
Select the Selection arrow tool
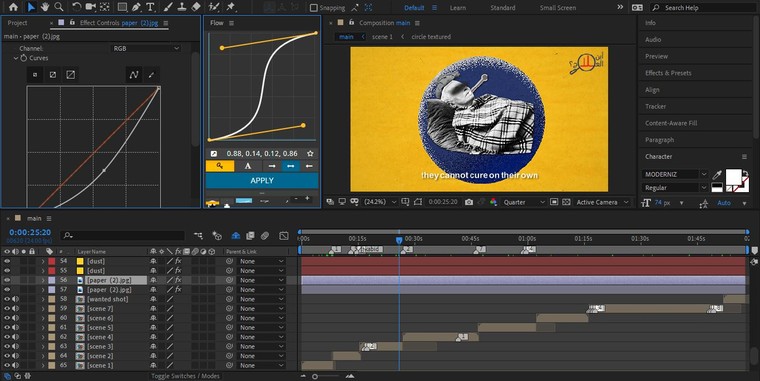coord(31,7)
